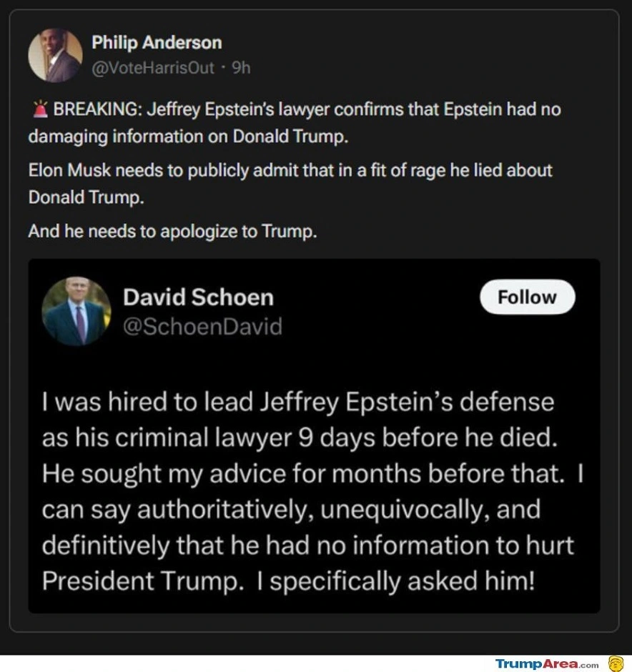This screenshot has width=632, height=672.
Task: Click the red siren emoji before BREAKING
Action: point(40,109)
